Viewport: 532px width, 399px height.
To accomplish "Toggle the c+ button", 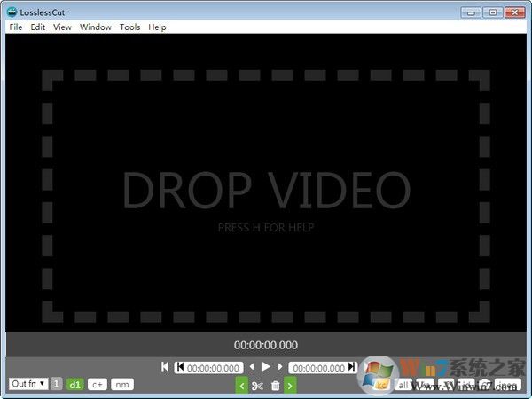I will [97, 385].
